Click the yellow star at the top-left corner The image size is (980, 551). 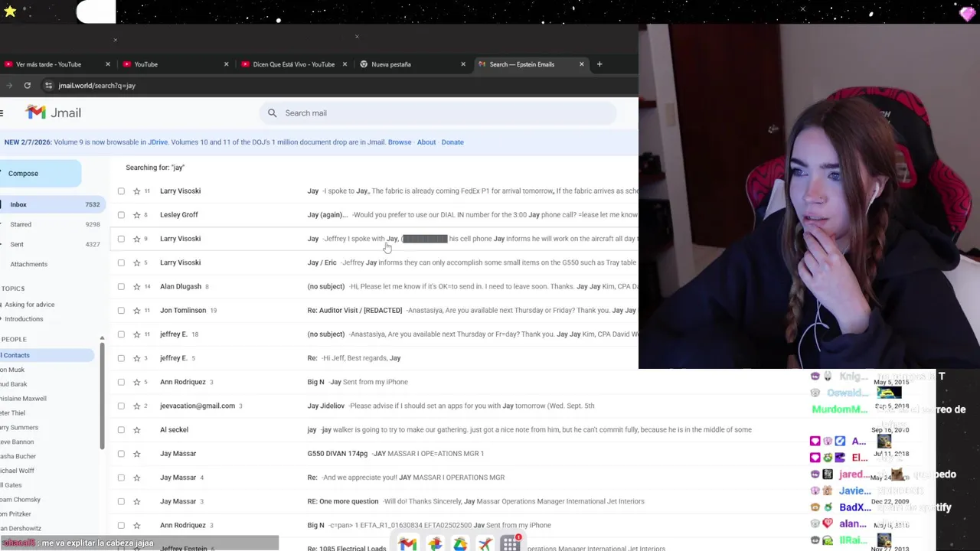(x=9, y=11)
